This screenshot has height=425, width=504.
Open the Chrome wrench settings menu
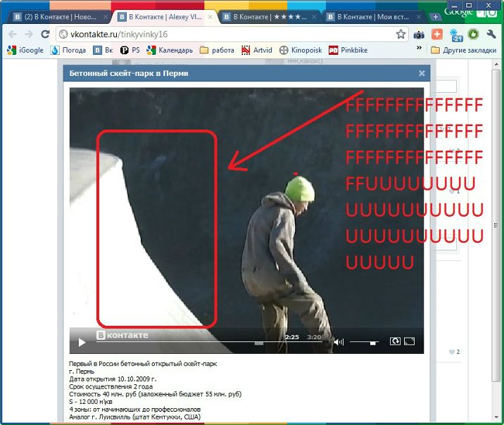click(491, 34)
